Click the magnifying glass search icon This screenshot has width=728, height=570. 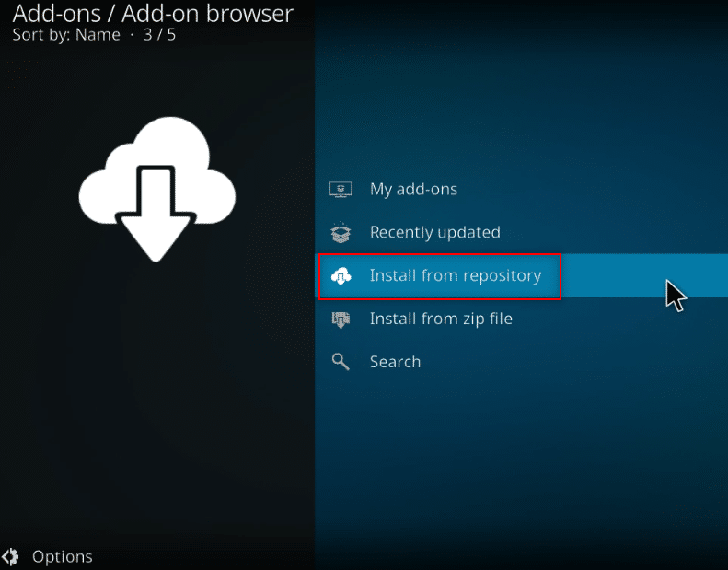pos(341,361)
